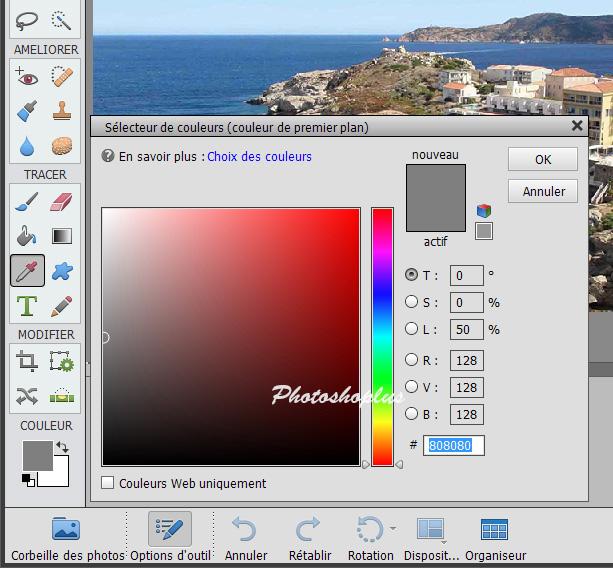The height and width of the screenshot is (568, 613).
Task: Select the Red Eye removal tool
Action: click(27, 76)
